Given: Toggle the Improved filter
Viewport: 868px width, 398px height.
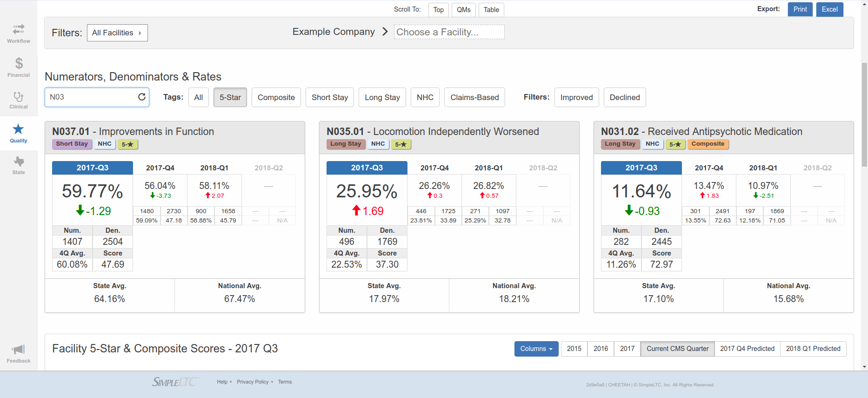Looking at the screenshot, I should point(576,97).
